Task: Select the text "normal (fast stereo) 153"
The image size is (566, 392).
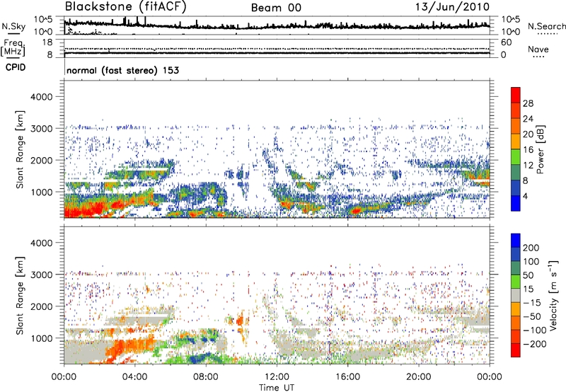Action: 122,70
